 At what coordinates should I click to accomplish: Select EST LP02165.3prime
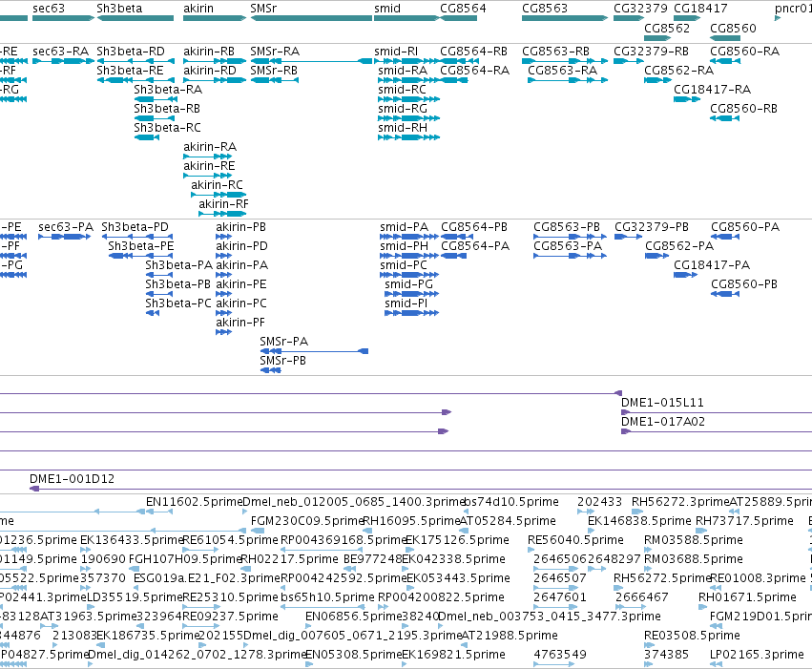pos(757,655)
